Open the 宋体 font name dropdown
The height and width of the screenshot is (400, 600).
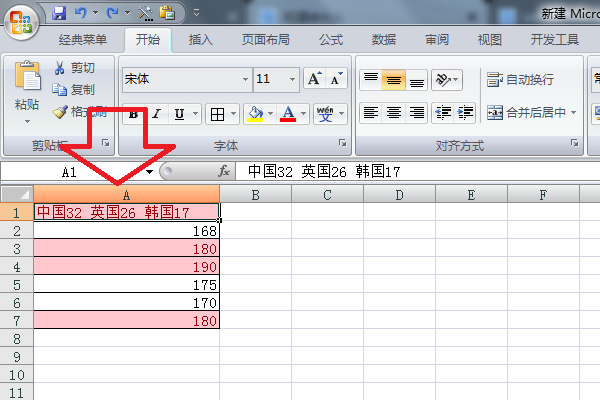tap(245, 79)
